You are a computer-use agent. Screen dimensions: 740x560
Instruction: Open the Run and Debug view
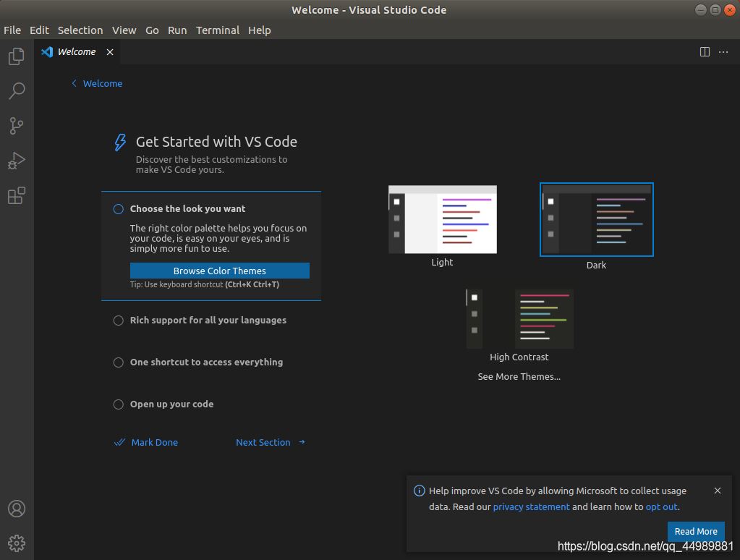click(17, 161)
